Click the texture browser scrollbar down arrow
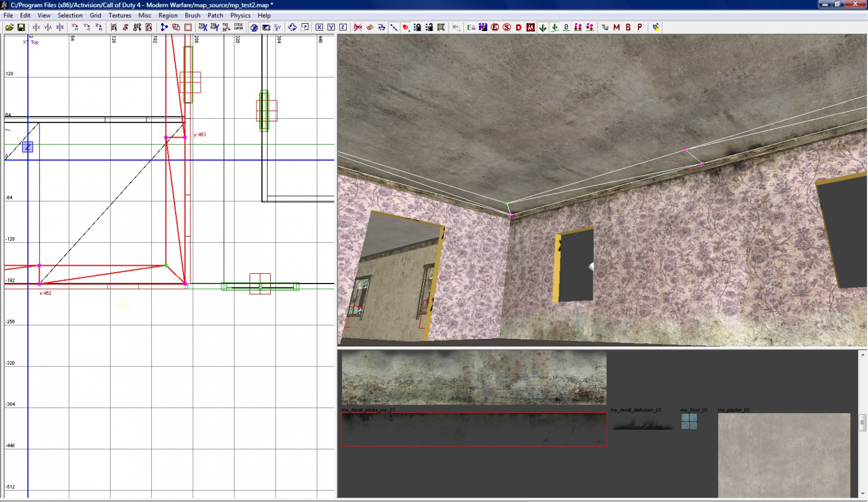The image size is (868, 502). [863, 493]
